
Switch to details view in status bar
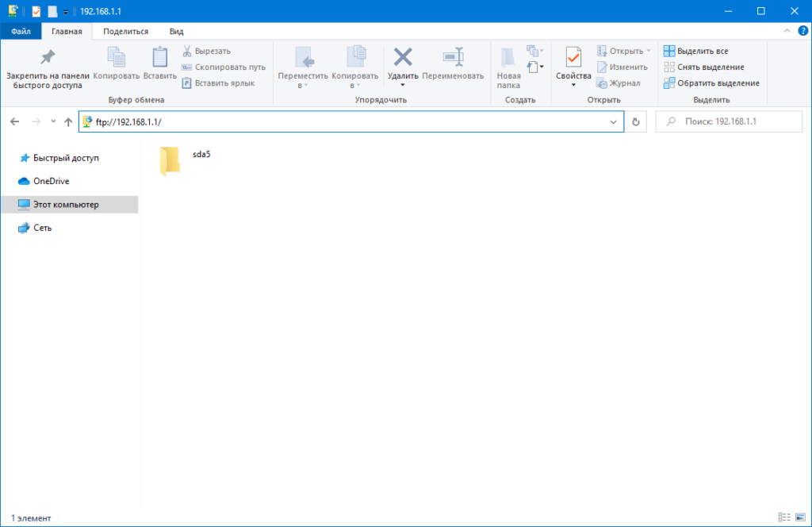point(784,517)
